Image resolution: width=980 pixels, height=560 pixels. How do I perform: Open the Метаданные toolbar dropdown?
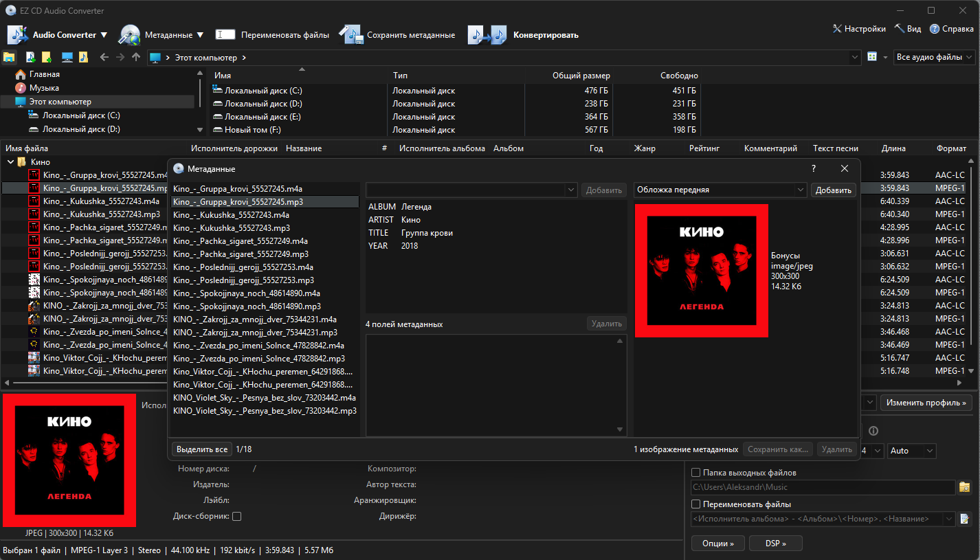tap(162, 35)
